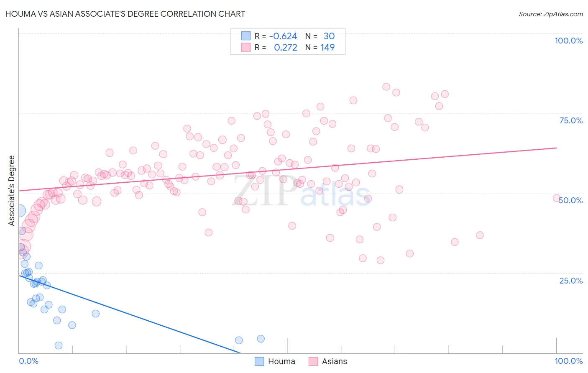Image resolution: width=588 pixels, height=373 pixels.
Task: Click the Houma legend color swatch at bottom
Action: pos(259,361)
